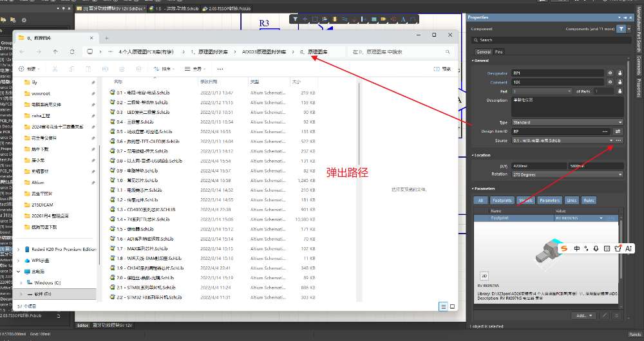The width and height of the screenshot is (644, 341).
Task: Select the Altium folder in Explorer sidebar
Action: click(x=38, y=182)
